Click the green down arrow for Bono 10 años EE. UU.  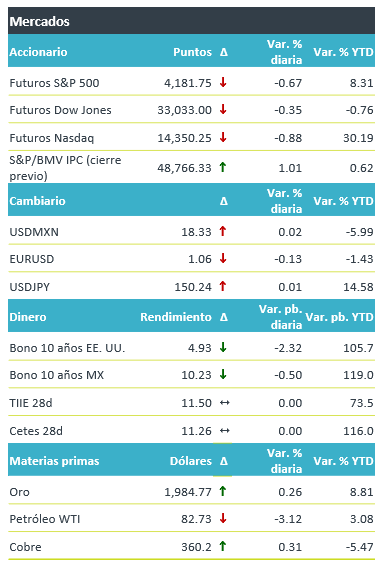pos(223,347)
